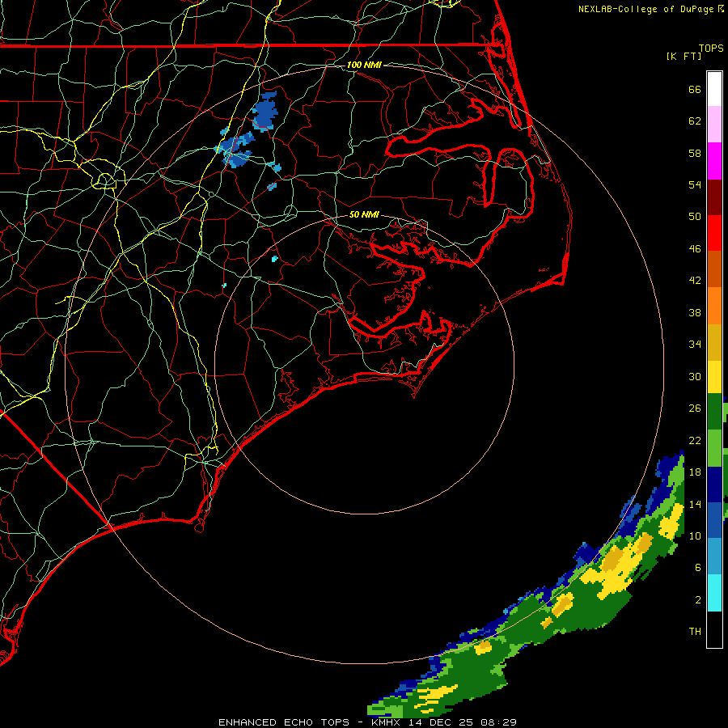728x728 pixels.
Task: Click the legend value 22
Action: [x=695, y=440]
